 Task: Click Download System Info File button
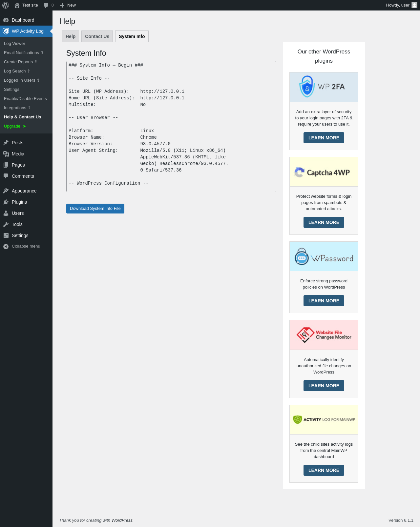[95, 209]
